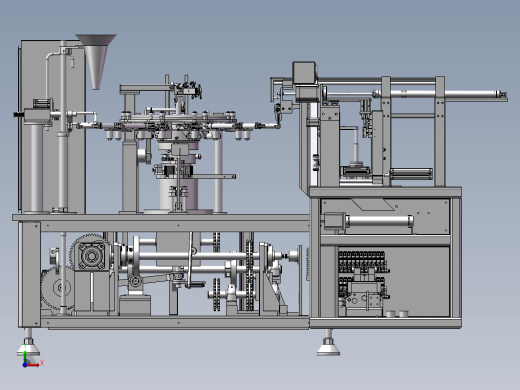Select the leveling foot under the right cabinet
Screen dimensions: 520x390
coord(328,343)
